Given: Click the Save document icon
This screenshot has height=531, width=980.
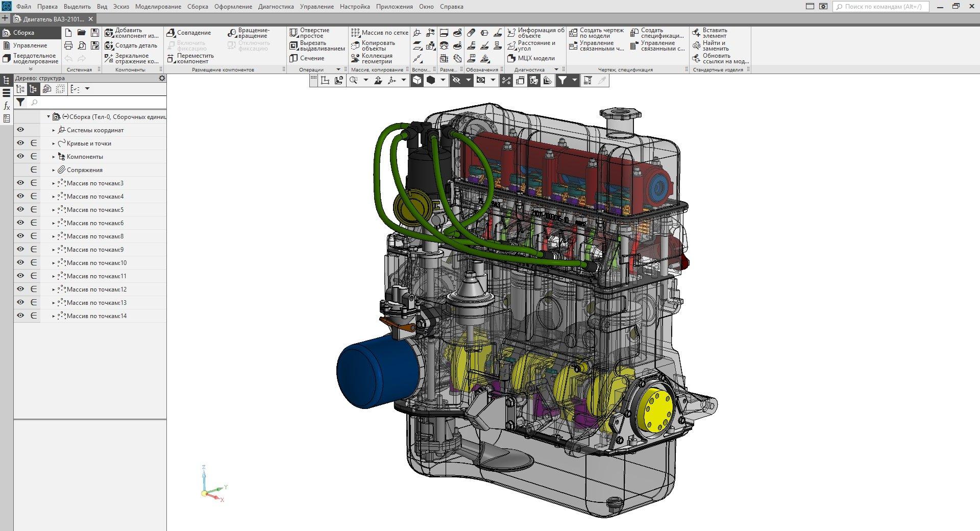Looking at the screenshot, I should (x=94, y=33).
